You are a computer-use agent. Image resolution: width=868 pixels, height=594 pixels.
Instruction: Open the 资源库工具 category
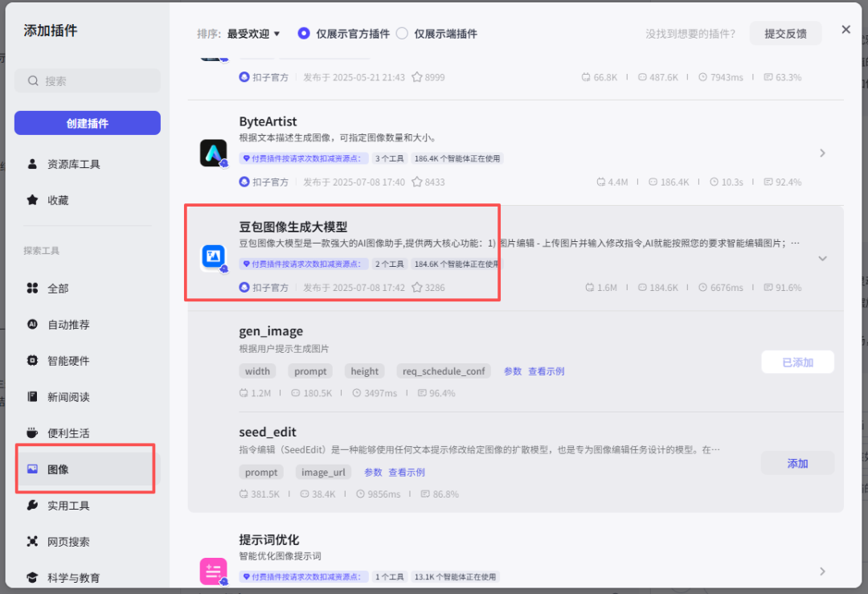(88, 164)
